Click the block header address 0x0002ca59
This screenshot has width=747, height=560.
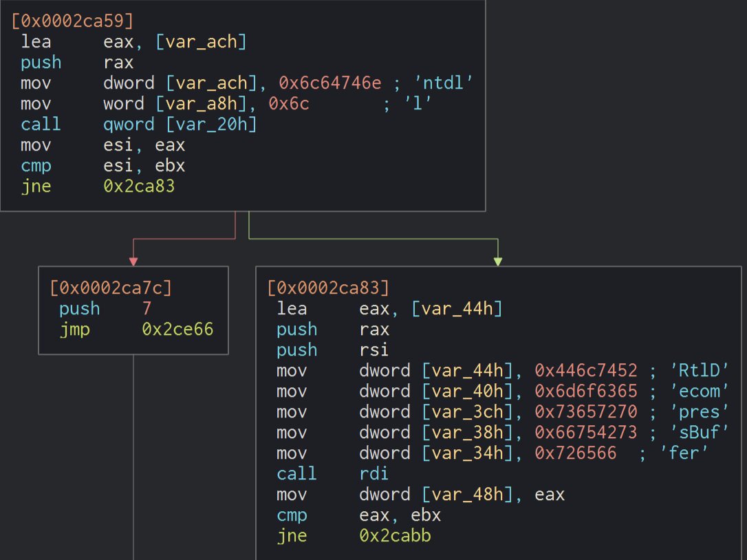pyautogui.click(x=72, y=21)
